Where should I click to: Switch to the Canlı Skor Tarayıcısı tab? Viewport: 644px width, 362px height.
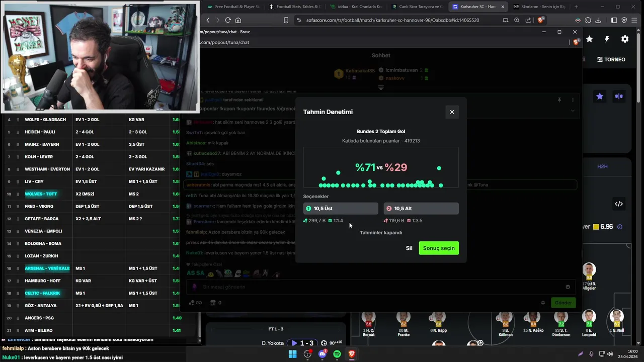tap(417, 7)
